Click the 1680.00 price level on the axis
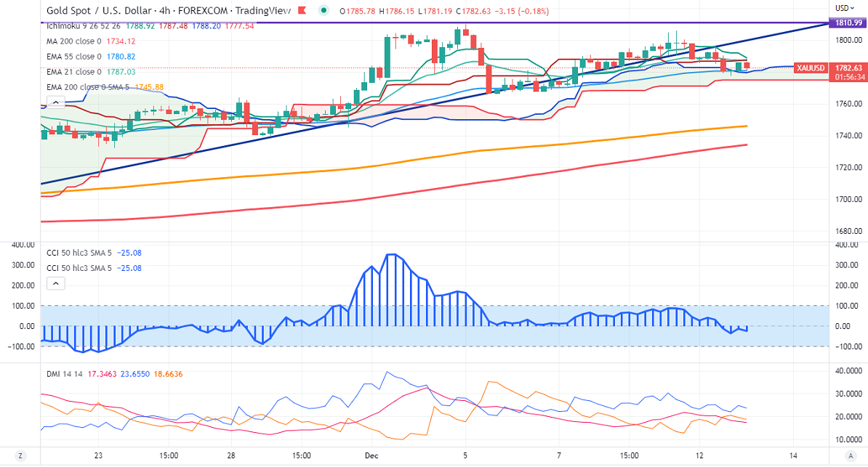This screenshot has height=467, width=868. (848, 231)
